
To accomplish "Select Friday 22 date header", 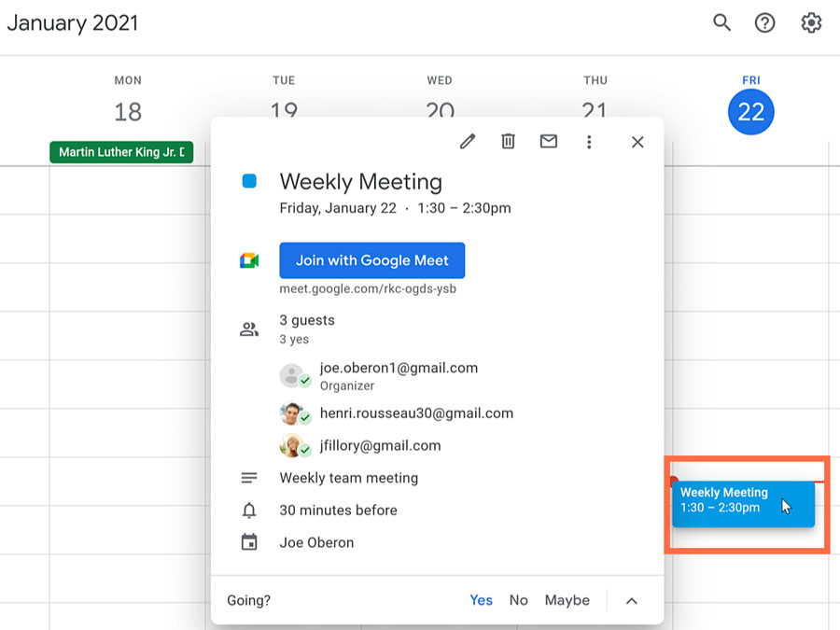I will click(x=750, y=112).
